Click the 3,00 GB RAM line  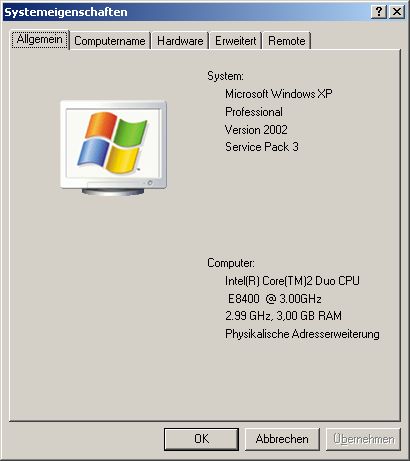[283, 316]
